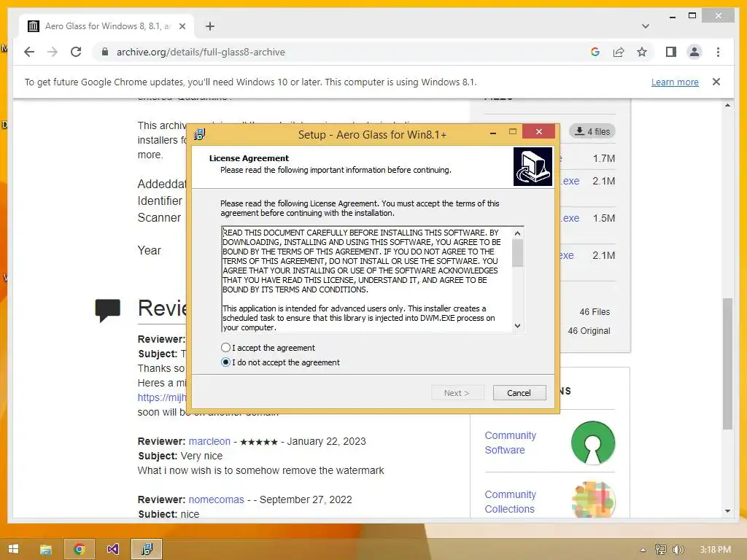Open the Chrome three-dot menu
747x560 pixels.
(x=718, y=52)
